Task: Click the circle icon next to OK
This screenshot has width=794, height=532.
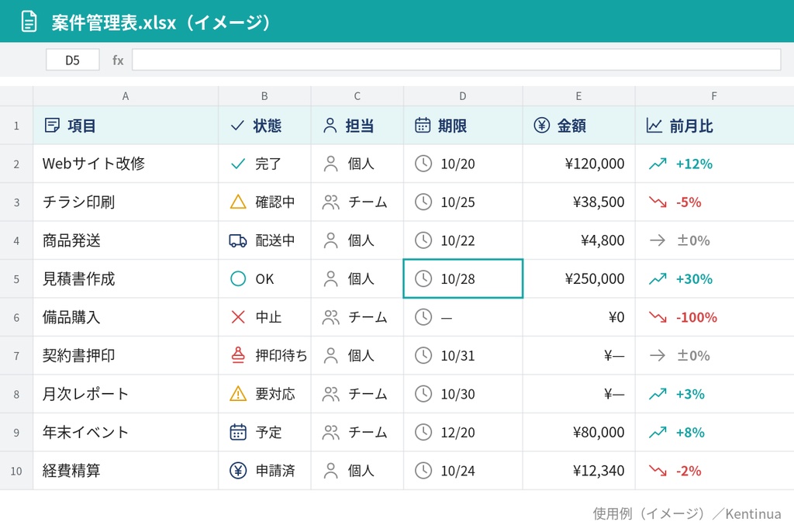Action: pos(238,278)
